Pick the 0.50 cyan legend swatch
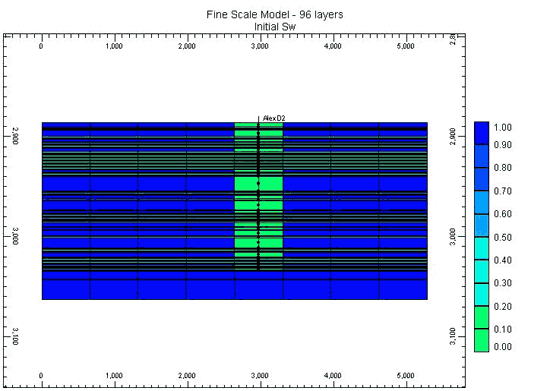Viewport: 550px width, 391px height. click(x=481, y=248)
